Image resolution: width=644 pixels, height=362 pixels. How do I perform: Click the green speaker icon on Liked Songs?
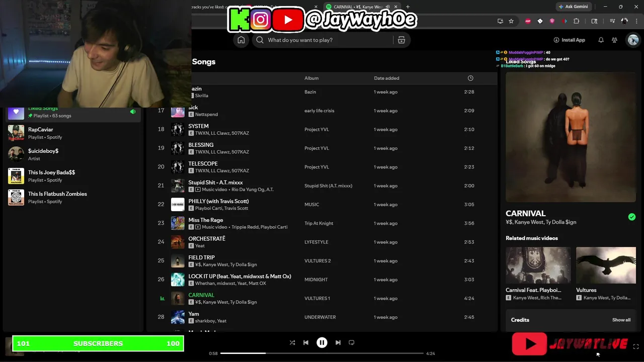133,112
